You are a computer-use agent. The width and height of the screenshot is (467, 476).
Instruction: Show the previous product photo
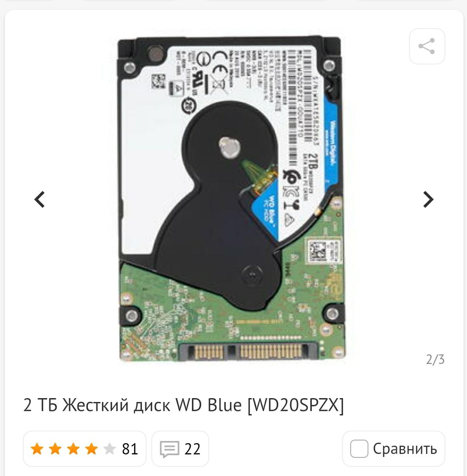point(39,199)
